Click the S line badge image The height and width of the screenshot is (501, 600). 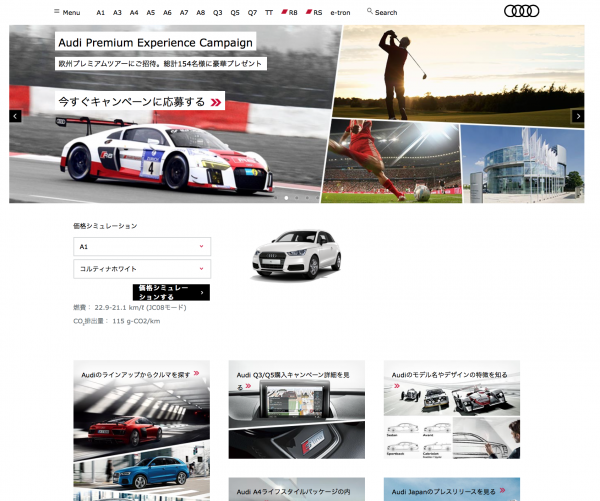coord(313,442)
